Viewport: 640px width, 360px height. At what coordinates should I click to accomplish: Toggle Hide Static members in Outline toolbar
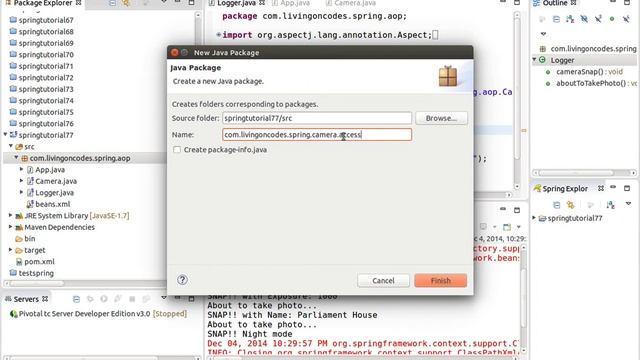pos(598,19)
